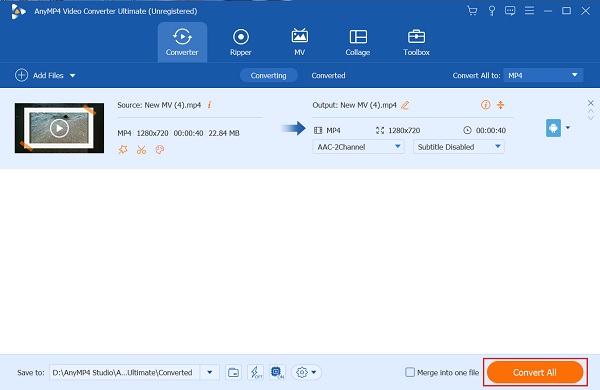Click the Source: New MV (4).mp4 label
600x390 pixels.
click(x=159, y=105)
